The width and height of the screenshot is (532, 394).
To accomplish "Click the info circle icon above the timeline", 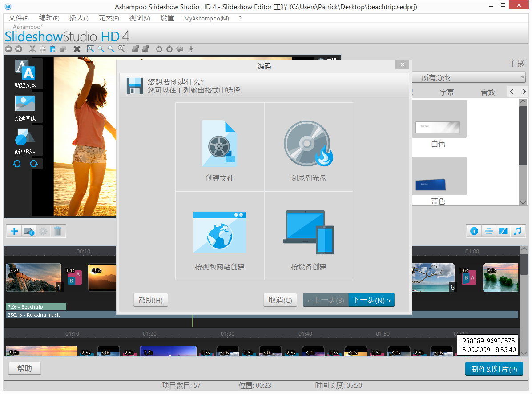I will 474,231.
